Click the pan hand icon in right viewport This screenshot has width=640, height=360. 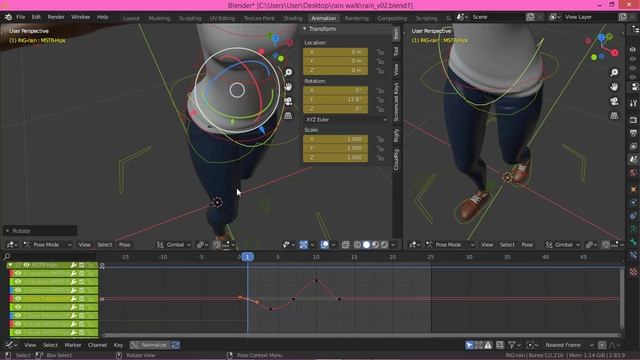(x=614, y=87)
